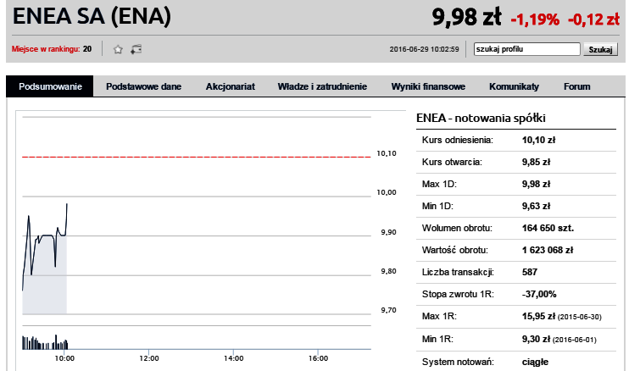Open the Forum tab
Screen dimensions: 640x371
[x=577, y=87]
